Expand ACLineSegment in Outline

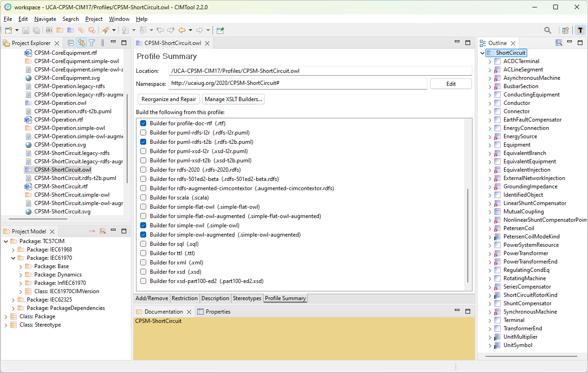coord(490,70)
